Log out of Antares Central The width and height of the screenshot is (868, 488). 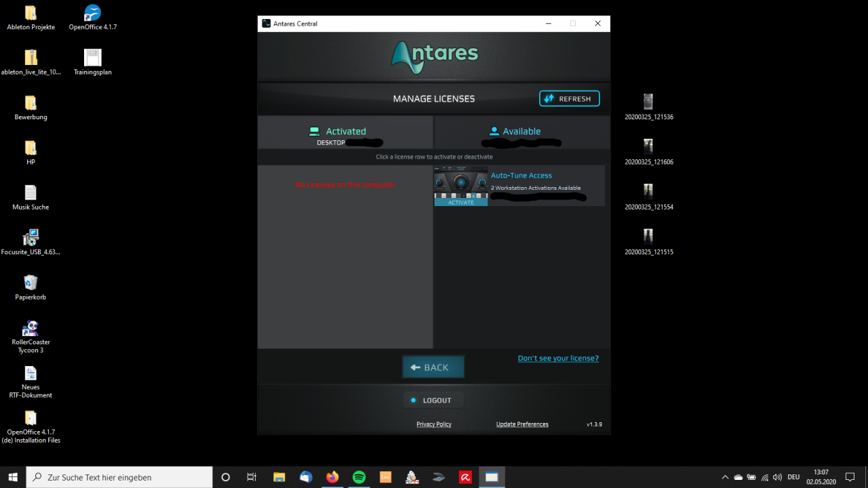pyautogui.click(x=433, y=401)
